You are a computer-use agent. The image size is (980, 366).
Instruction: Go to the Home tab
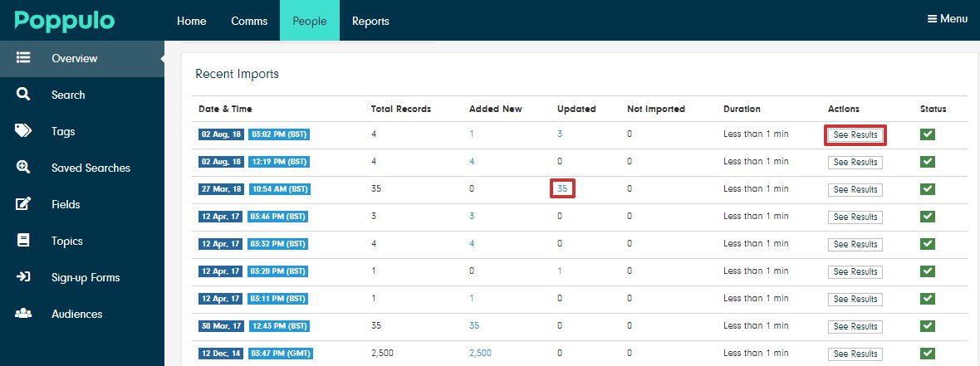(192, 21)
